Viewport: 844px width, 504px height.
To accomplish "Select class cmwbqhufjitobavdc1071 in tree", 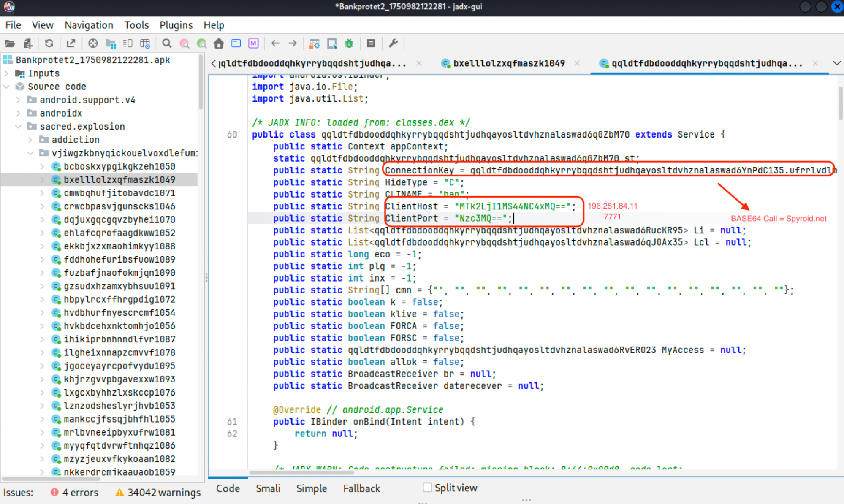I will 119,193.
